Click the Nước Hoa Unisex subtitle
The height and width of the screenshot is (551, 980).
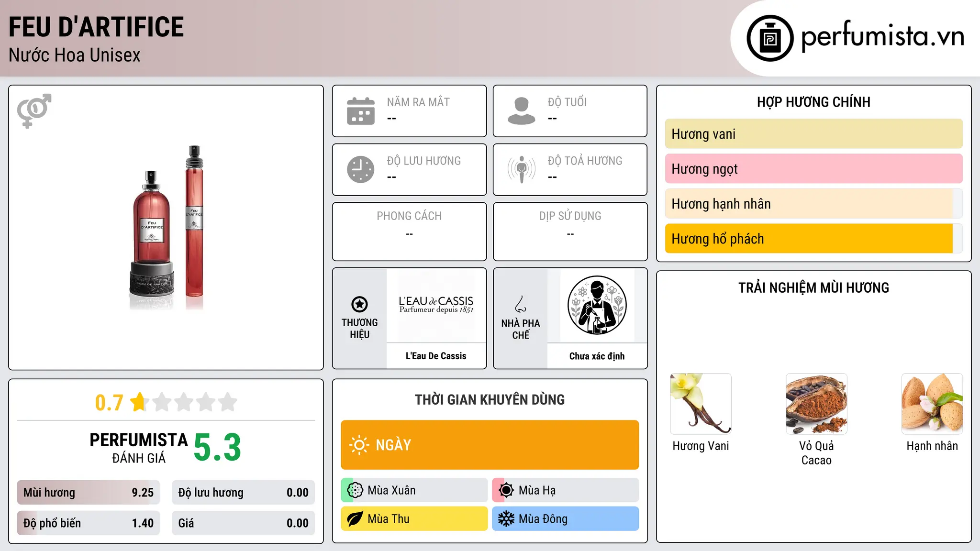point(75,55)
